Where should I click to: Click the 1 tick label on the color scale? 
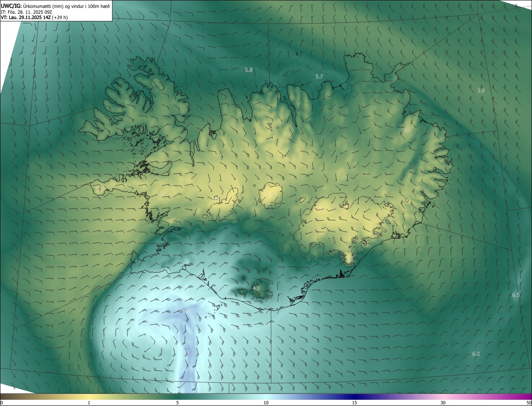pyautogui.click(x=89, y=403)
